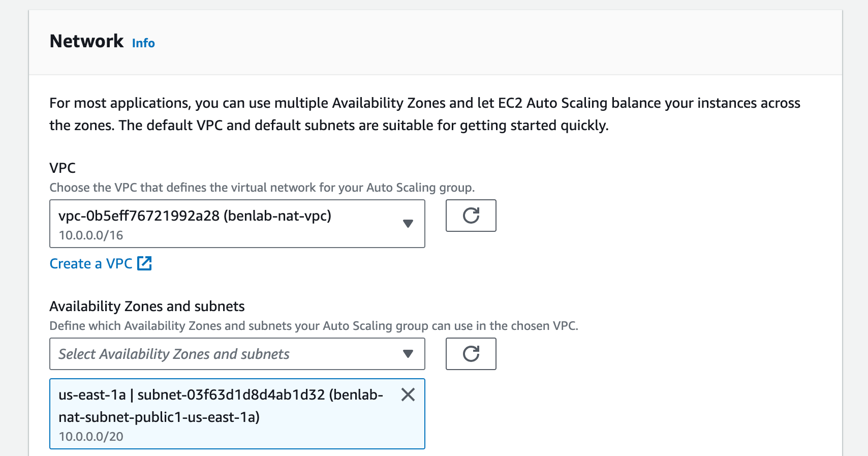The height and width of the screenshot is (456, 868).
Task: Click 'Define which Availability Zones' description text
Action: click(x=314, y=326)
